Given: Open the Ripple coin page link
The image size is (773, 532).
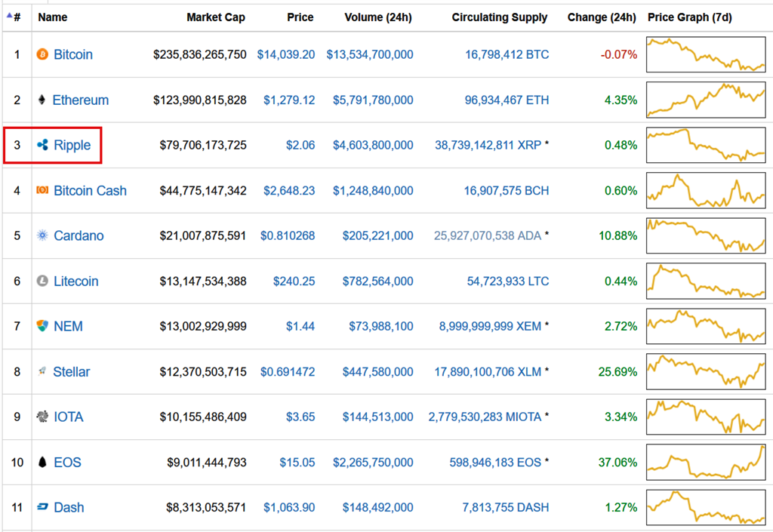Looking at the screenshot, I should [72, 146].
